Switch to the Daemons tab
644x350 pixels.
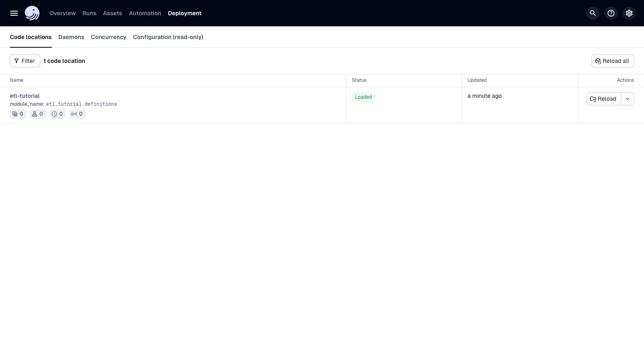tap(71, 37)
